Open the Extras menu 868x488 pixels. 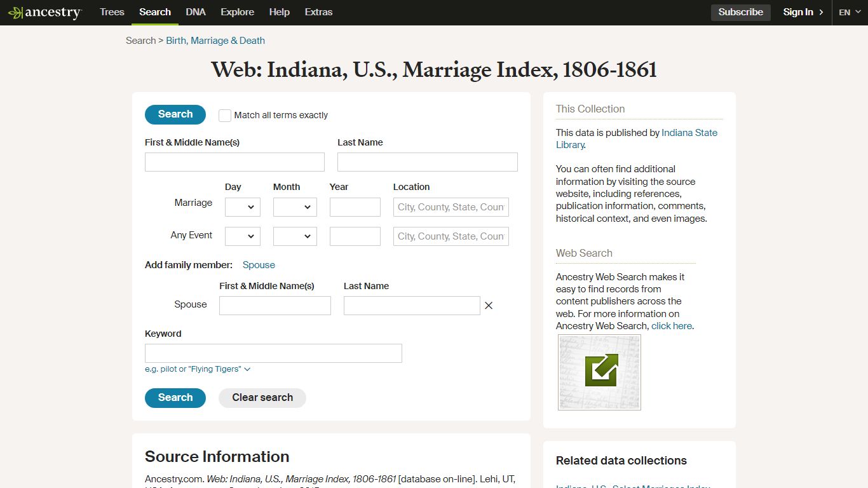pyautogui.click(x=318, y=12)
